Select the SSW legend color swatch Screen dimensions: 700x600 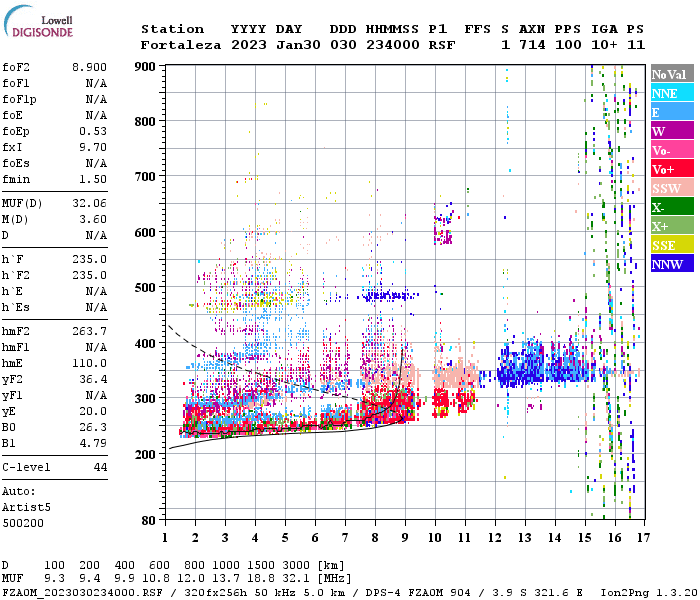(672, 188)
